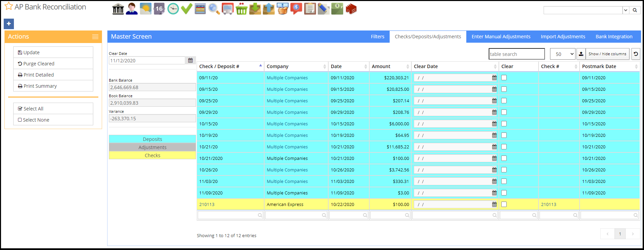The image size is (644, 250).
Task: Open calendar picker for $220,303.21 row
Action: pyautogui.click(x=494, y=78)
